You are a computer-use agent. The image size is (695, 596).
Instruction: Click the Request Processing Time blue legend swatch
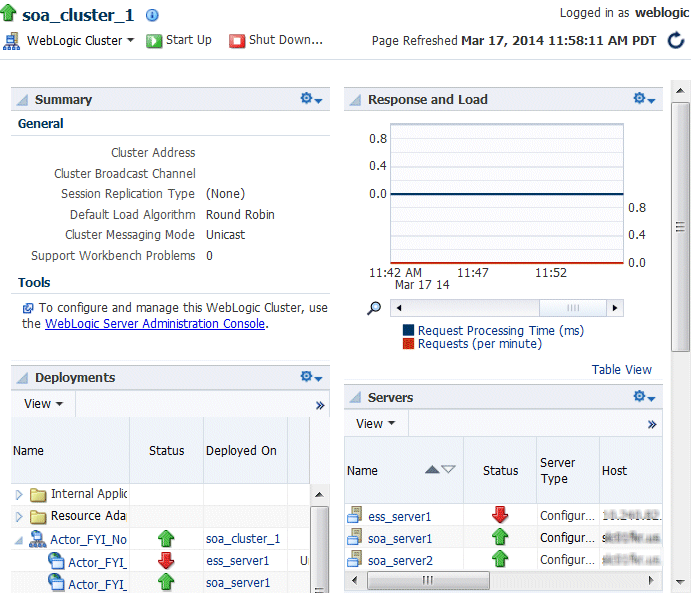tap(408, 330)
